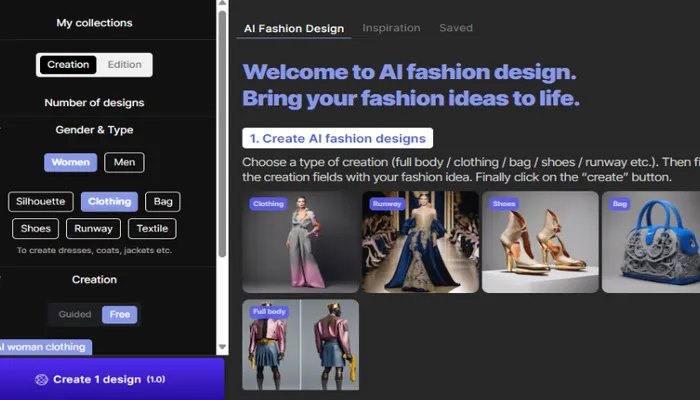
Task: Switch creation mode to Guided
Action: (x=75, y=314)
